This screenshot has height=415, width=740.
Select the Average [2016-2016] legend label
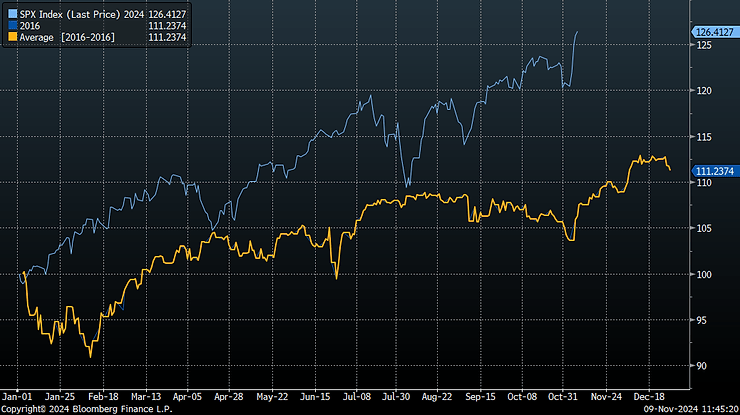click(x=62, y=36)
